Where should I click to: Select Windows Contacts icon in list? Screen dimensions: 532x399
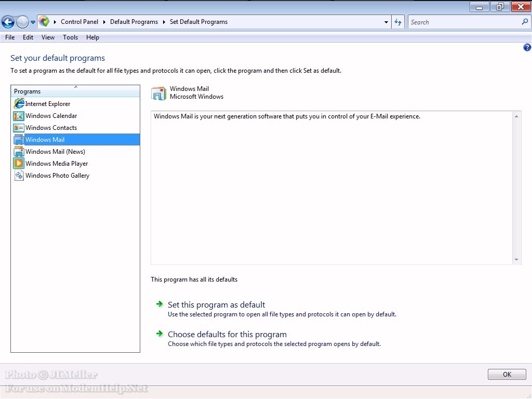19,128
